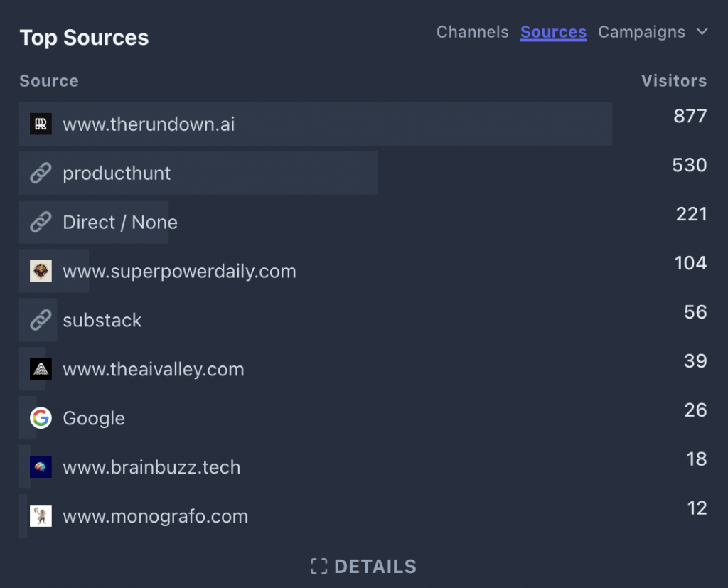Click the Visitors column header
This screenshot has height=588, width=728.
673,81
